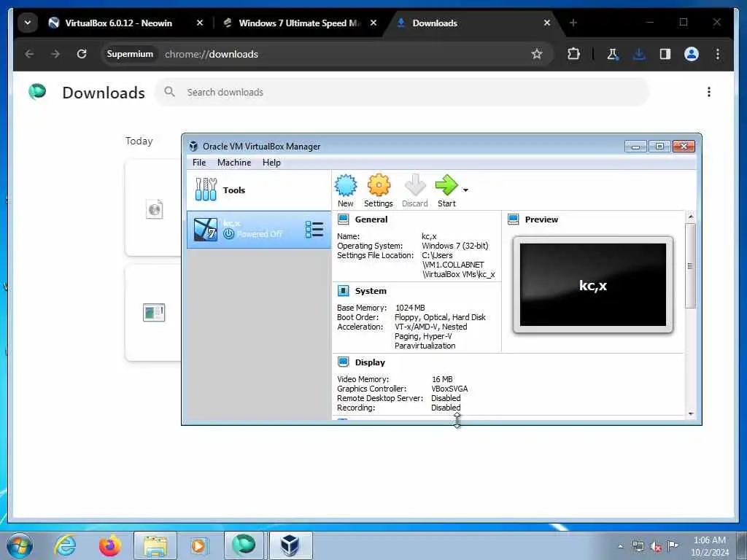Open the kc,x machine tools list icon
747x560 pixels.
[x=314, y=230]
